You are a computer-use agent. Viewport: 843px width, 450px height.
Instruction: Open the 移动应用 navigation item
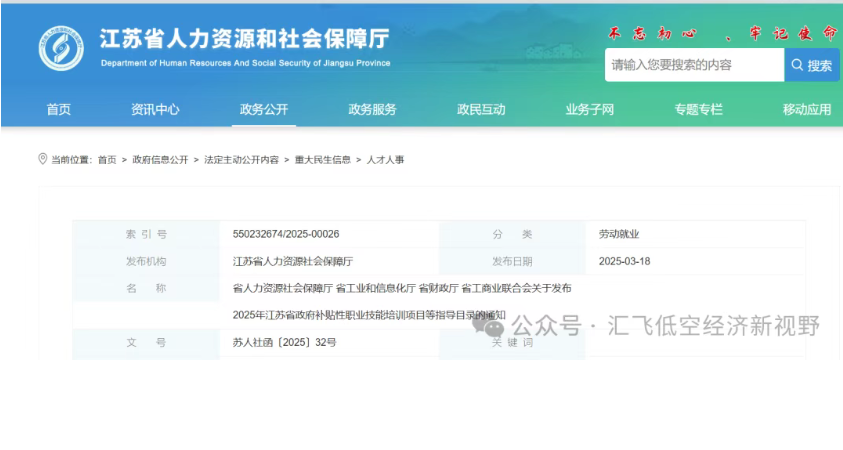pyautogui.click(x=806, y=110)
